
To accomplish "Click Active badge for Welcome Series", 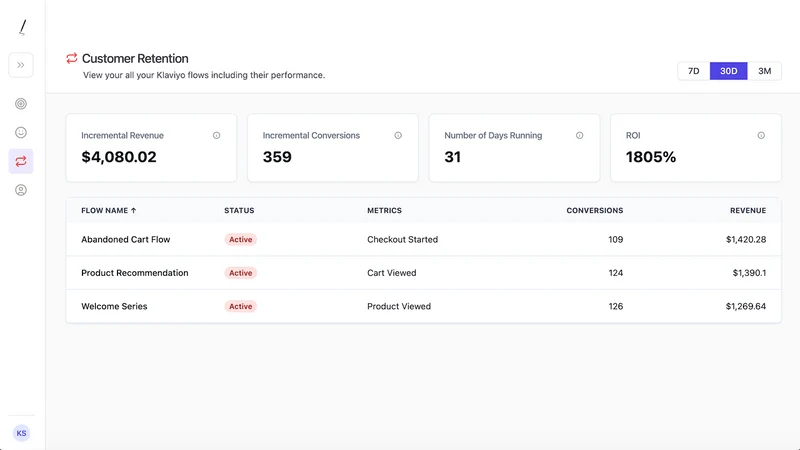I will tap(240, 306).
